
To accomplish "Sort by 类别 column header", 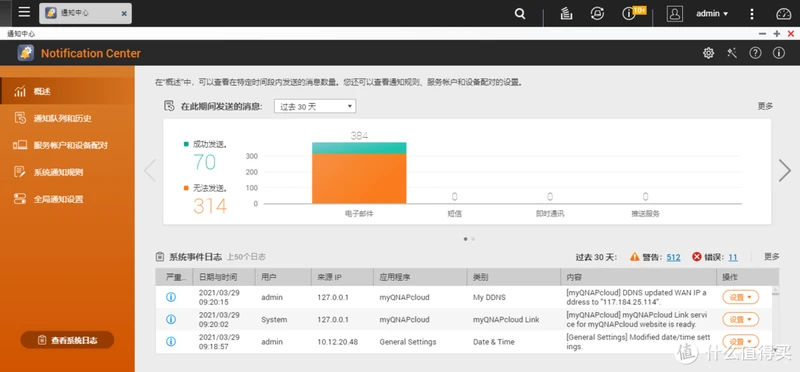I will [513, 277].
